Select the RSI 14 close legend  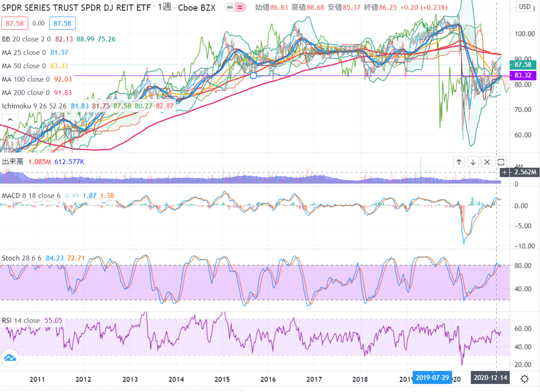coord(21,321)
